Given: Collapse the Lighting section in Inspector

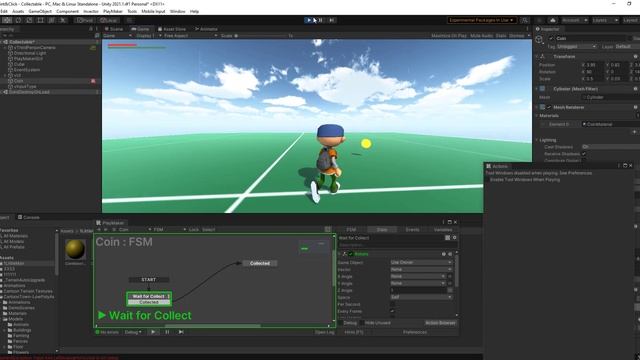Looking at the screenshot, I should point(537,140).
